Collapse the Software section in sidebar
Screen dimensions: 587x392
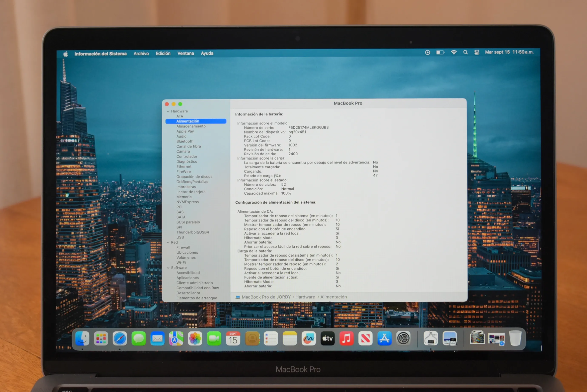tap(168, 268)
